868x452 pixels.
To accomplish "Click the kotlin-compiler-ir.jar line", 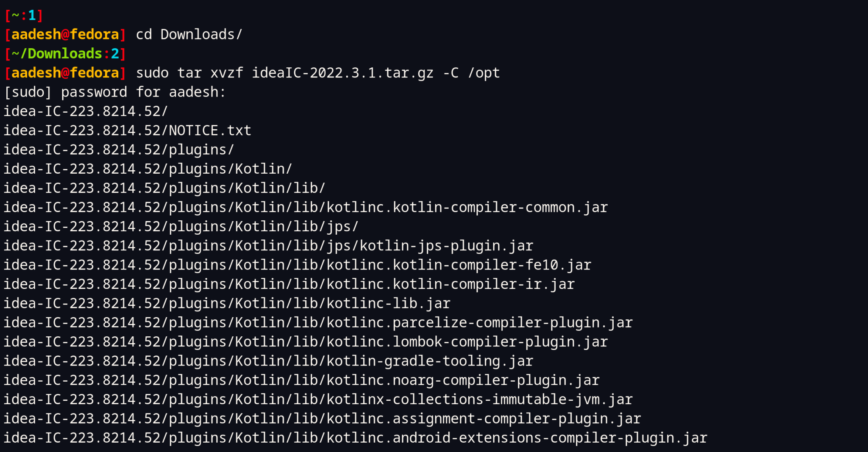I will click(x=289, y=284).
